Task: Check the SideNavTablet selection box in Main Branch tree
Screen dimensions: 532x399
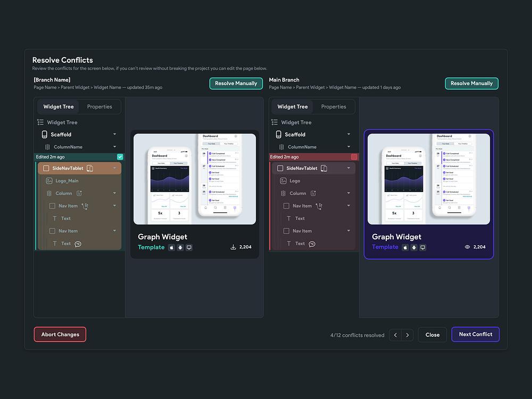Action: click(x=280, y=168)
